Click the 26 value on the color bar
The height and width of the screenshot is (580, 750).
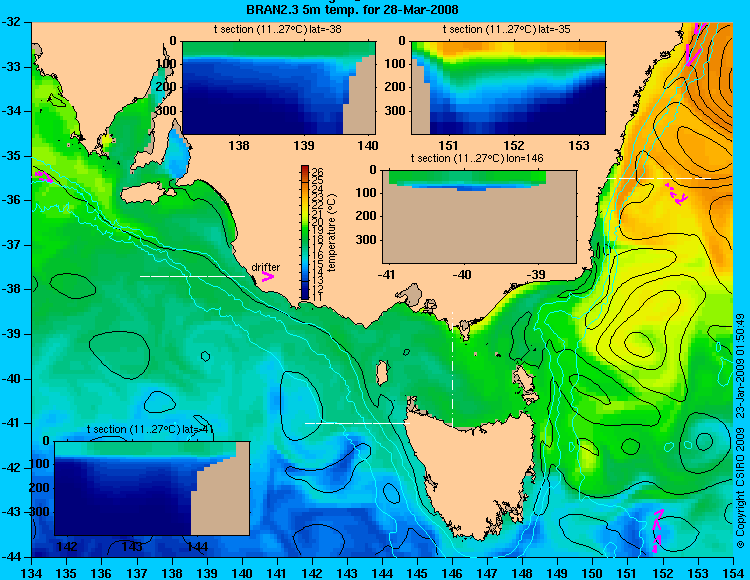coord(318,173)
